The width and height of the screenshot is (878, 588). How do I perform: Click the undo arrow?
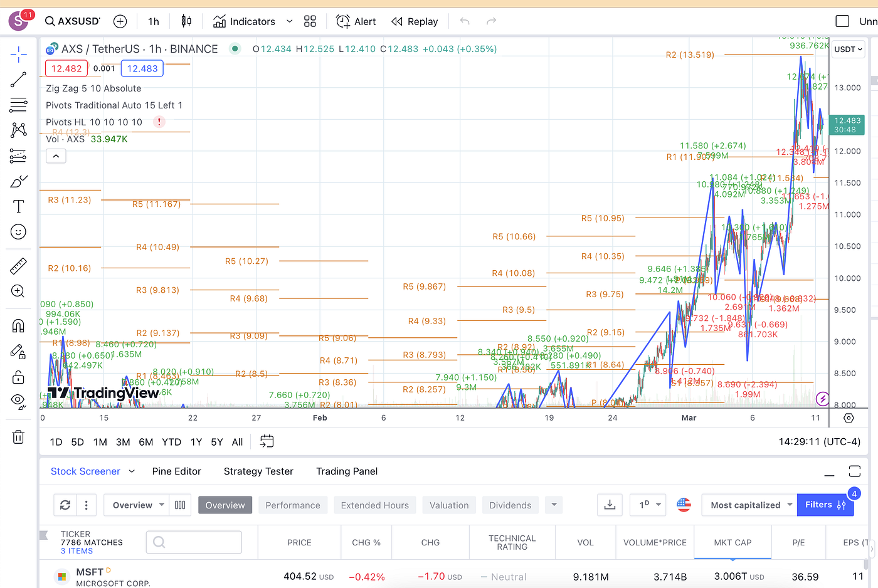pyautogui.click(x=465, y=21)
